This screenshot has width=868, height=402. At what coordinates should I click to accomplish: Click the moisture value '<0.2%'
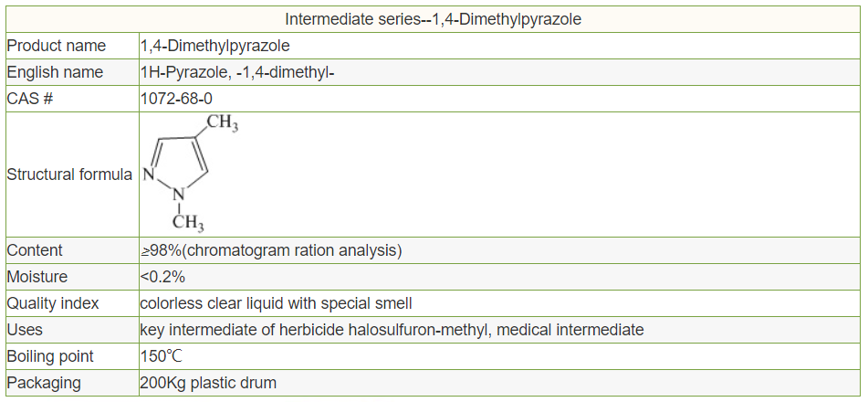tap(162, 277)
